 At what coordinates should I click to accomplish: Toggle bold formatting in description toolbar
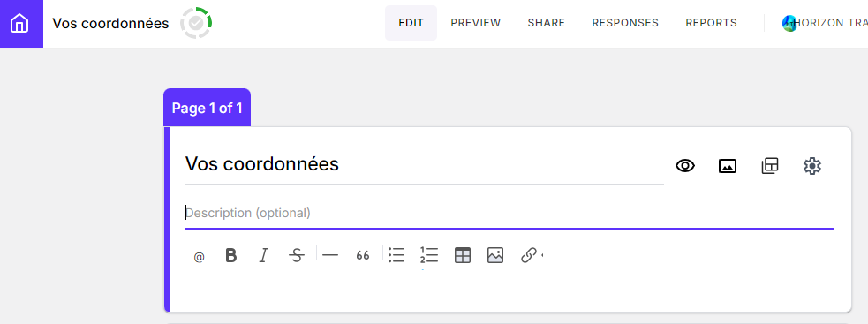231,255
